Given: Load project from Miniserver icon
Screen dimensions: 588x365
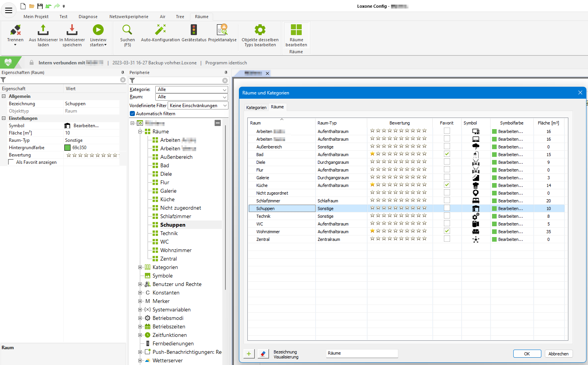Looking at the screenshot, I should tap(43, 30).
